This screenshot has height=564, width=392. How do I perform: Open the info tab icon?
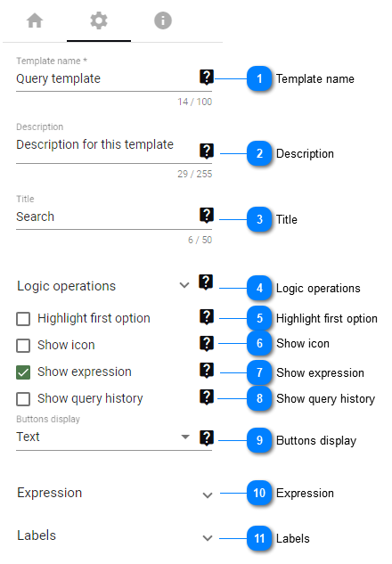point(163,20)
